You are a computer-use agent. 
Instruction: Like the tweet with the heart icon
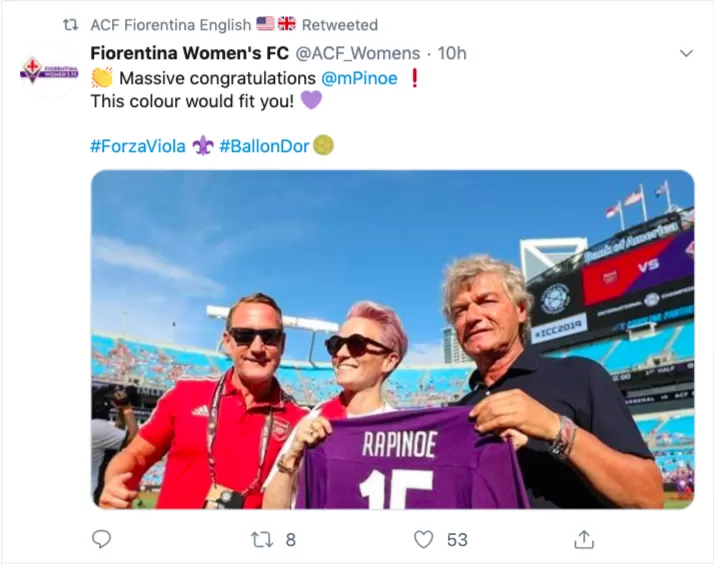(x=423, y=540)
